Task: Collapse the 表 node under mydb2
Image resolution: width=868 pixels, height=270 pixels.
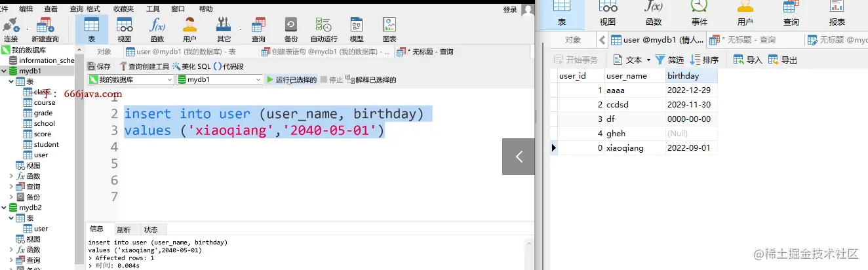Action: click(x=11, y=218)
